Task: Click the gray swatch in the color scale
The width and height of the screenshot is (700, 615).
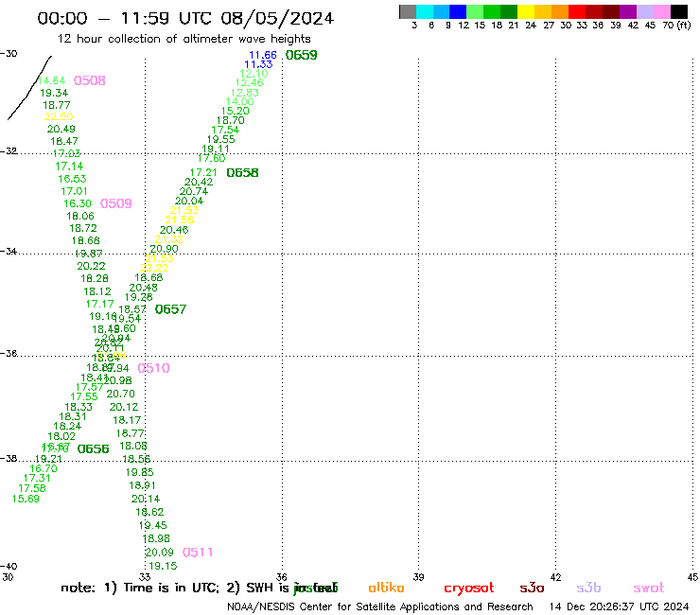Action: [x=408, y=12]
